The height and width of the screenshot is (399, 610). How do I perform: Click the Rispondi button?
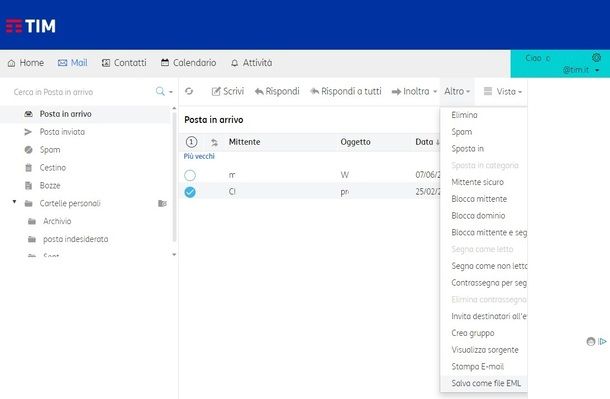coord(277,91)
